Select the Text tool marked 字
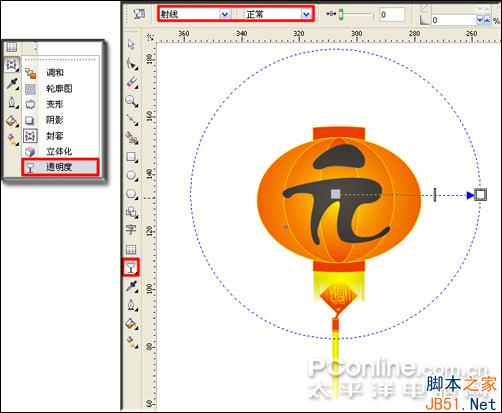502x413 pixels. click(x=131, y=230)
